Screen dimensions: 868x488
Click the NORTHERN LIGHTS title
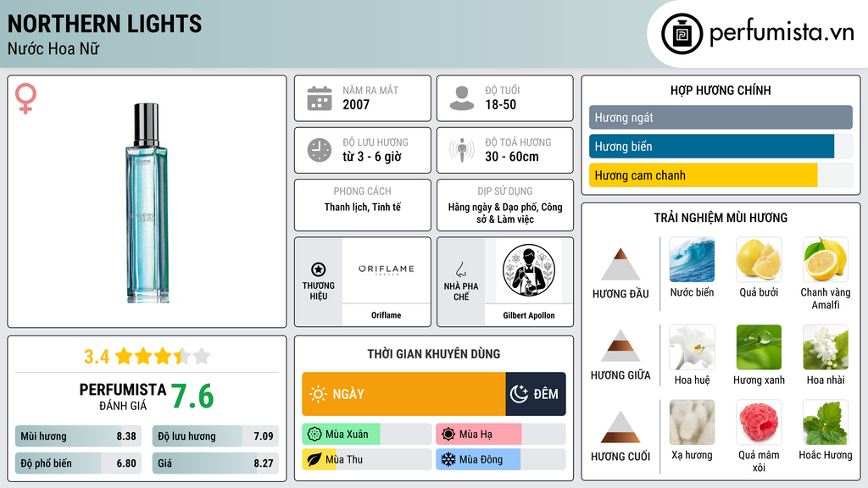coord(104,24)
